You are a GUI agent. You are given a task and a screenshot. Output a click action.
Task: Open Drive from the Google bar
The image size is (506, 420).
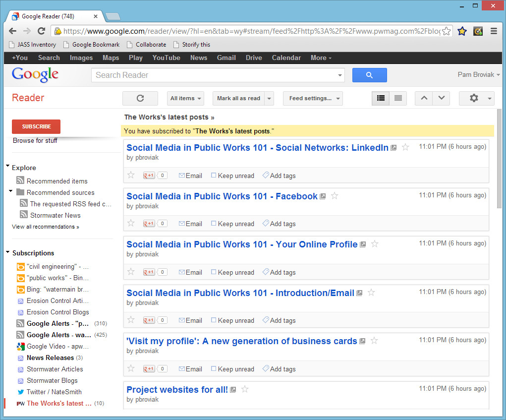tap(254, 58)
